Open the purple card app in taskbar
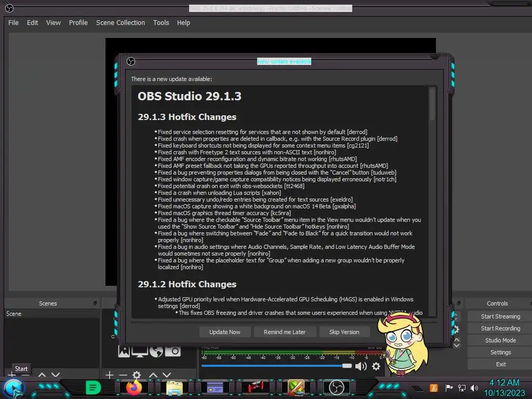This screenshot has width=532, height=399. [x=215, y=387]
